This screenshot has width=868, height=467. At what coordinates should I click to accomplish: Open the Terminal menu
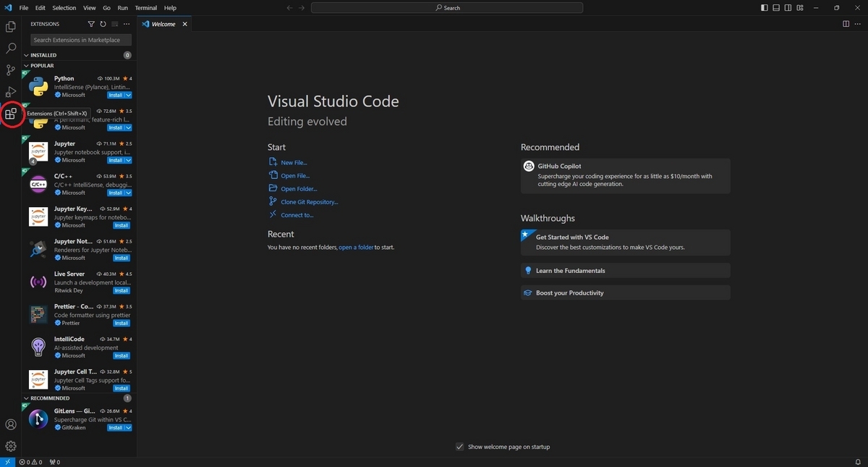pyautogui.click(x=146, y=8)
